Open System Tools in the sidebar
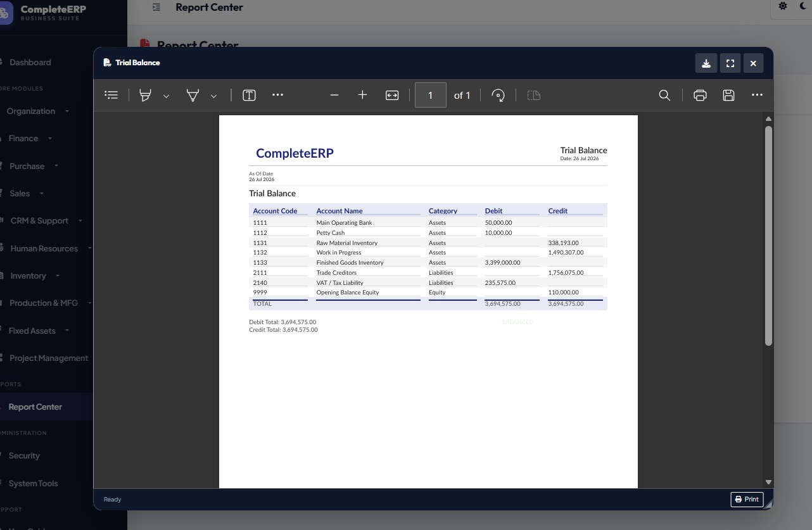This screenshot has width=812, height=530. (x=33, y=483)
